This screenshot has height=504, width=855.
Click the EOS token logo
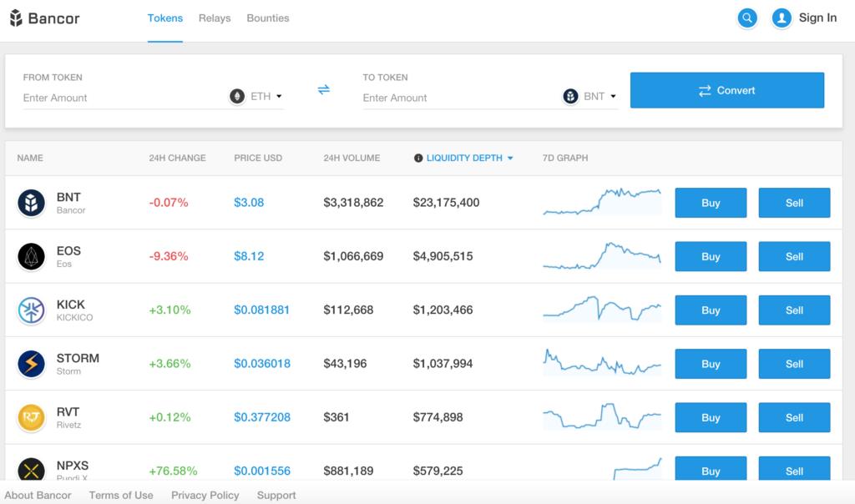(31, 256)
